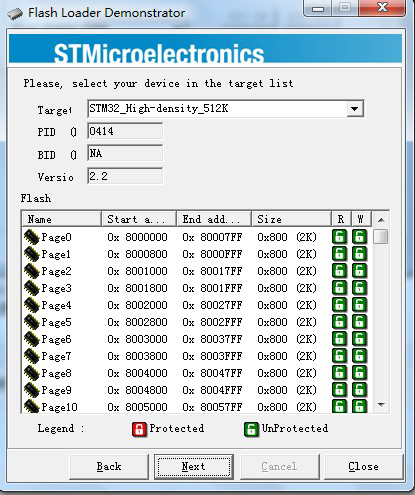Click the Page4 chip icon
Viewport: 415px width, 495px height.
(32, 305)
